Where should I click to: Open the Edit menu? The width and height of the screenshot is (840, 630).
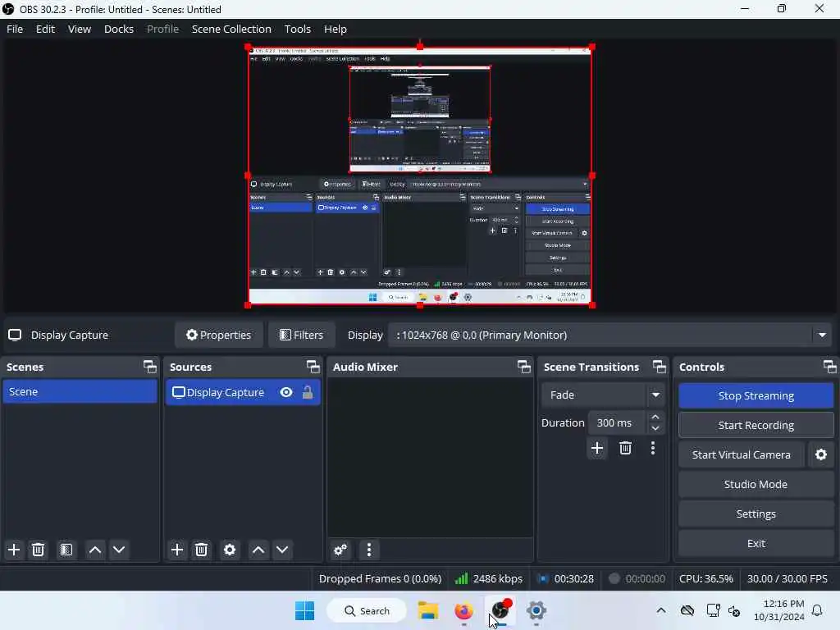point(46,29)
